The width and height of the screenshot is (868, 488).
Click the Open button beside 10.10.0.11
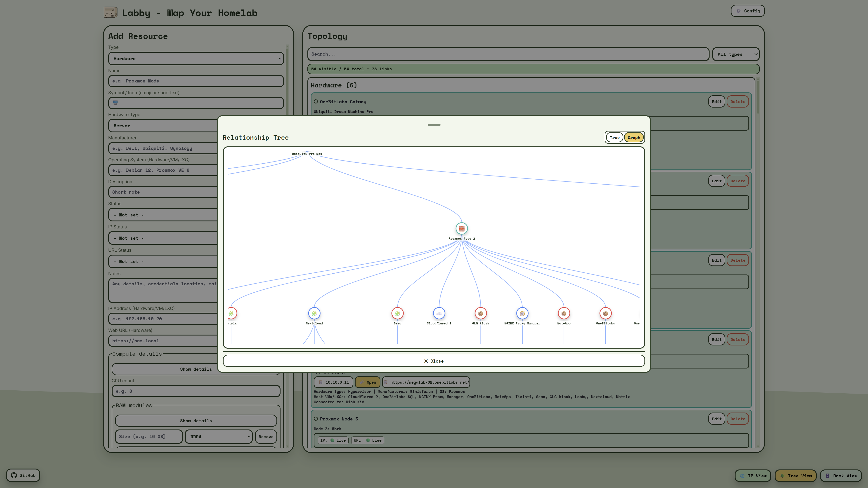tap(368, 382)
